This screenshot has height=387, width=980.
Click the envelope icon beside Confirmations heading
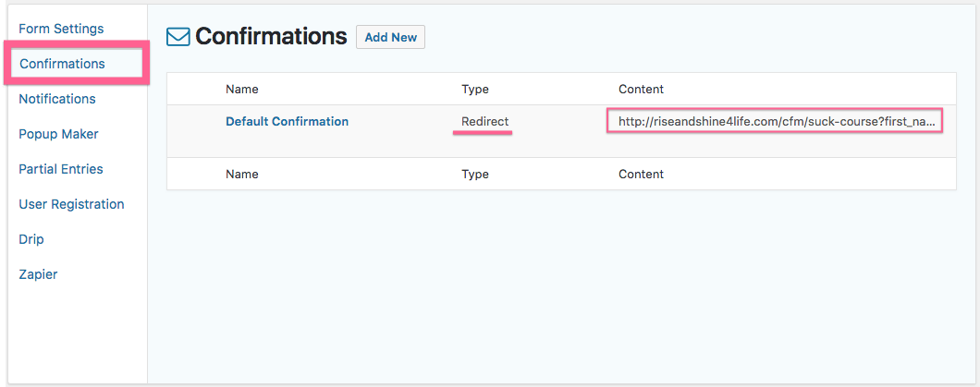click(x=178, y=37)
